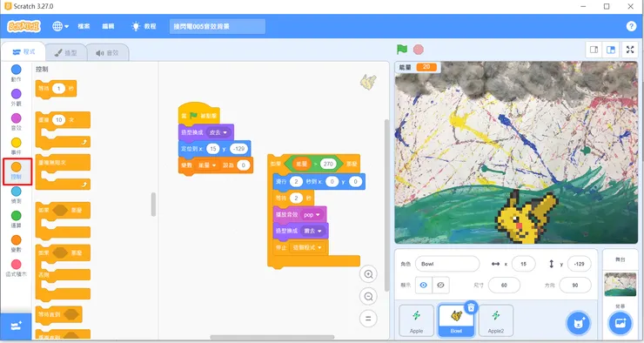The width and height of the screenshot is (644, 343).
Task: Click the if-then palette block
Action: pyautogui.click(x=64, y=220)
